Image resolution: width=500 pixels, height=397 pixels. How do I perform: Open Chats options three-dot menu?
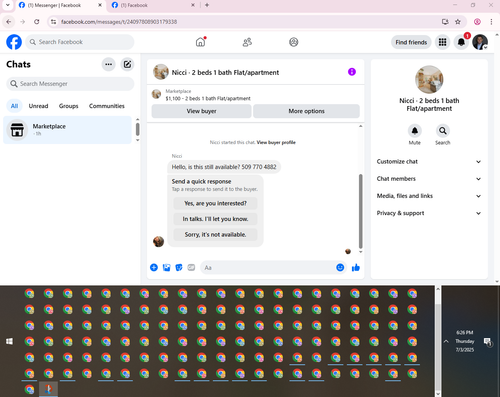click(x=108, y=64)
